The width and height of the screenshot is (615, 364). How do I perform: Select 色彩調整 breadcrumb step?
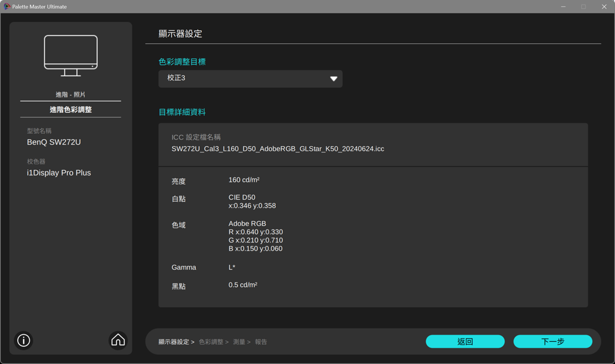(211, 342)
